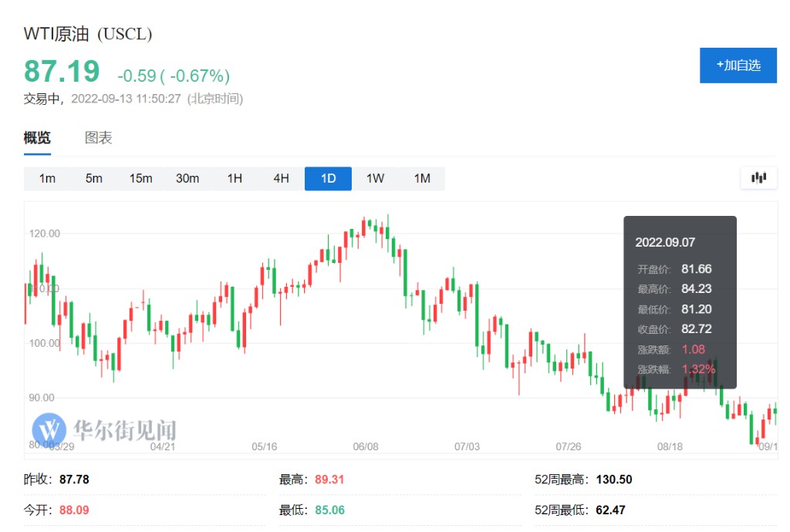This screenshot has width=790, height=532.
Task: Click the 52周最高 value 130.50
Action: [x=614, y=480]
